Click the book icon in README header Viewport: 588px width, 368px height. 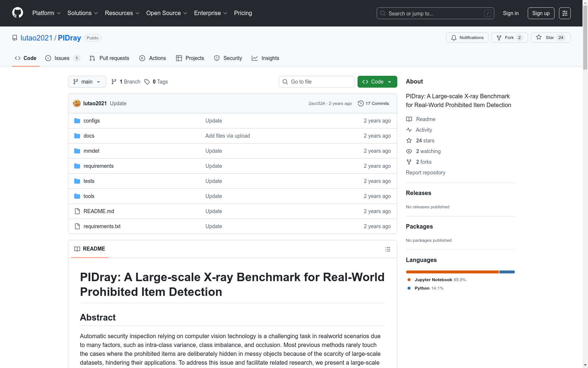(77, 249)
